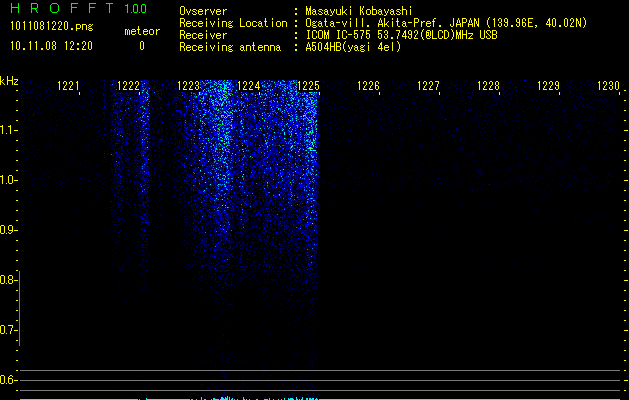Click the A504HB(yagi 4el) antenna text
The image size is (629, 400).
(x=353, y=47)
